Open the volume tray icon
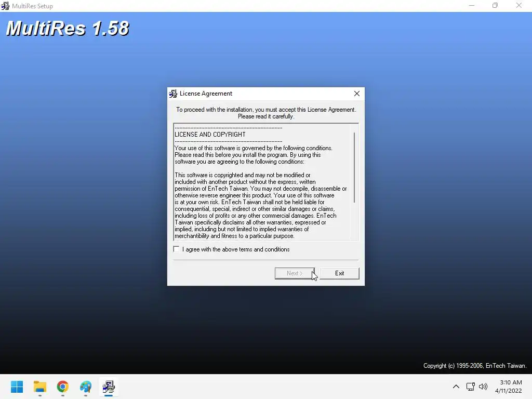This screenshot has width=532, height=399. [x=483, y=387]
